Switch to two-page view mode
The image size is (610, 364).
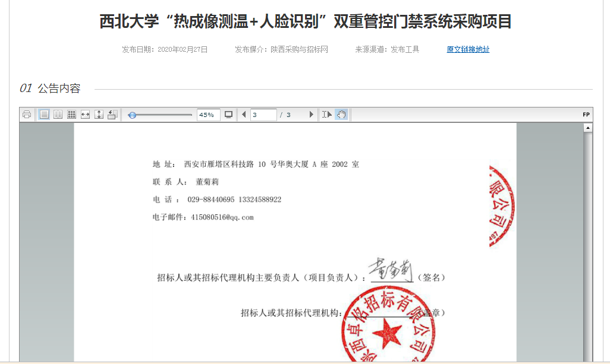[x=58, y=115]
